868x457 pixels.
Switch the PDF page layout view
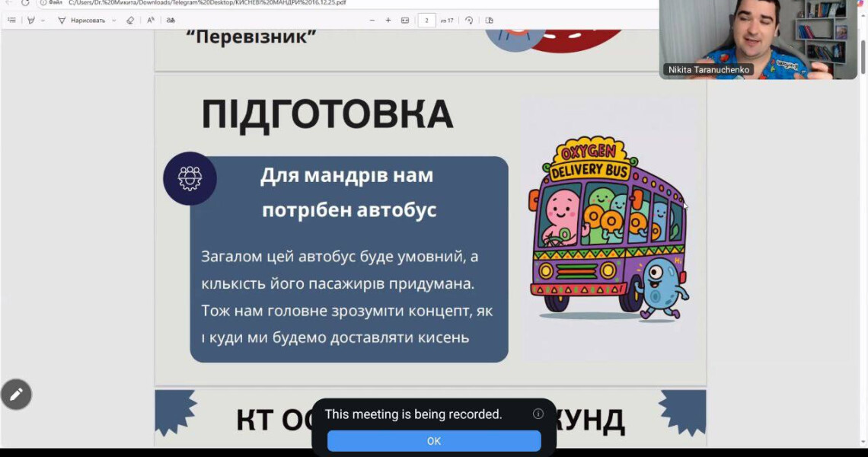click(490, 21)
